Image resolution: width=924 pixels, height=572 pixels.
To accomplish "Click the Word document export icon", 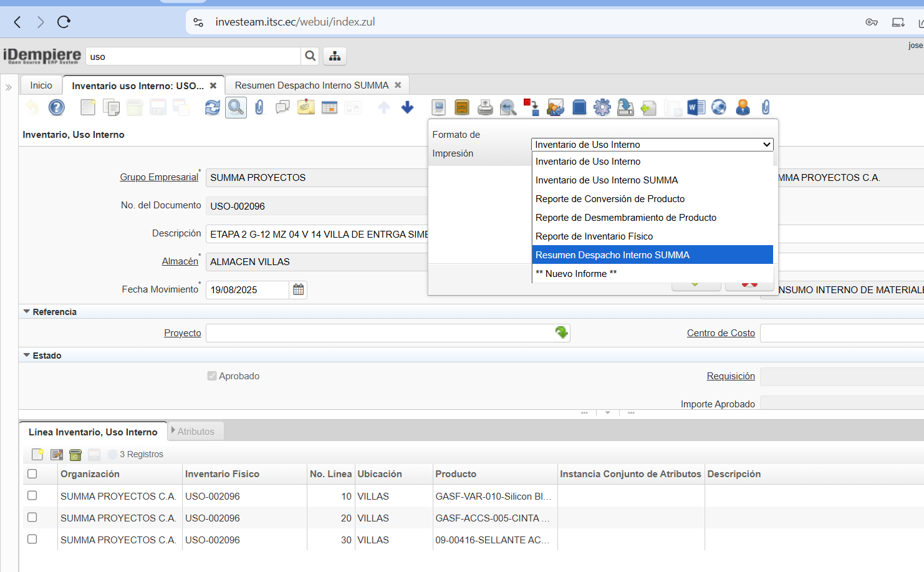I will click(696, 108).
